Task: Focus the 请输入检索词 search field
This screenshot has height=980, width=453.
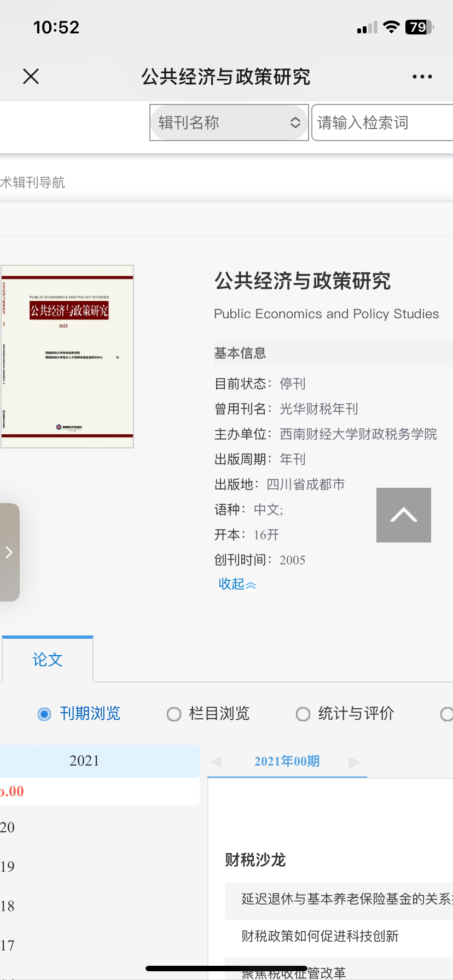Action: point(382,122)
